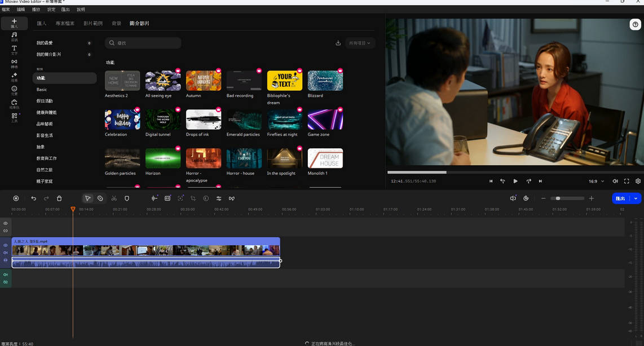This screenshot has height=346, width=644.
Task: Open the color adjustments sliders icon
Action: coord(219,198)
